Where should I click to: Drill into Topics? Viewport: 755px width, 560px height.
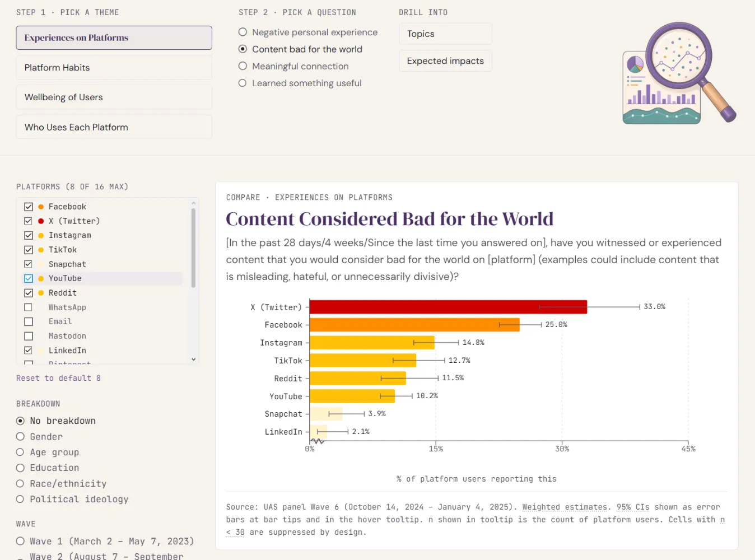[x=445, y=34]
